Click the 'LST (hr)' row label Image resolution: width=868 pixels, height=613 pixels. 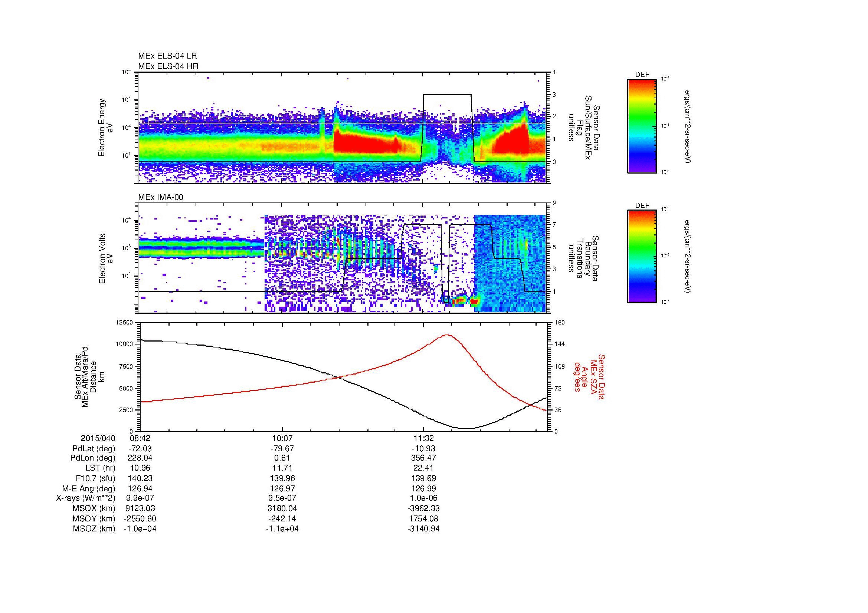coord(100,468)
